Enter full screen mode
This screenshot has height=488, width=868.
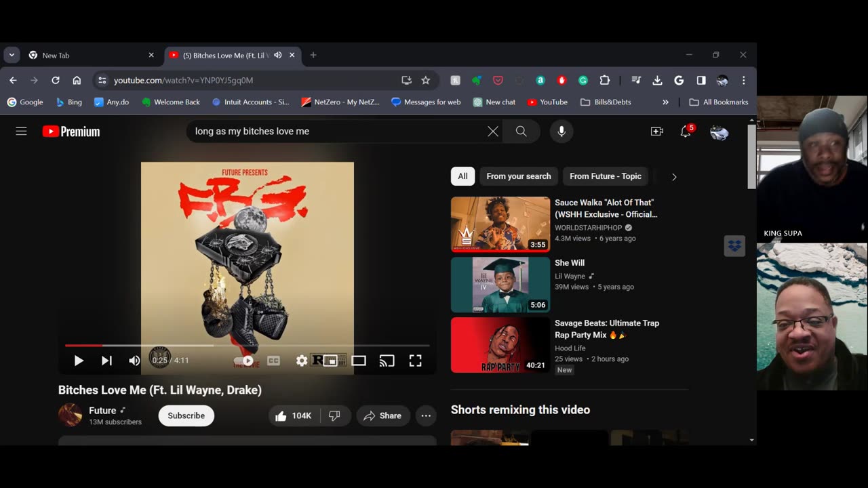(415, 361)
